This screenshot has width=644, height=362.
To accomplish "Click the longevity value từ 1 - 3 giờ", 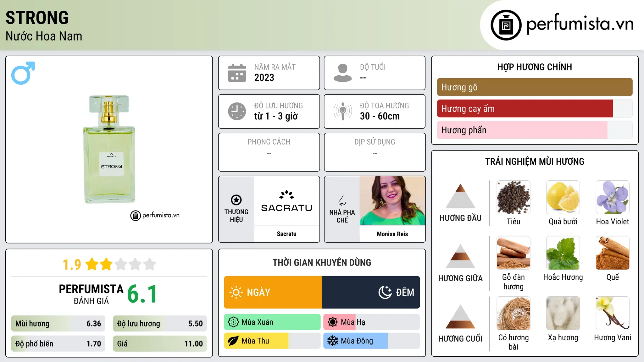I will click(276, 116).
